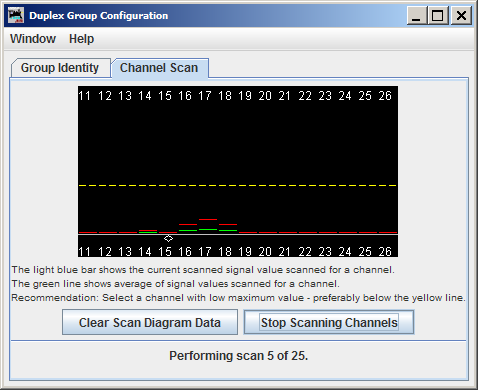
Task: Select the Channel Scan tab
Action: tap(159, 68)
